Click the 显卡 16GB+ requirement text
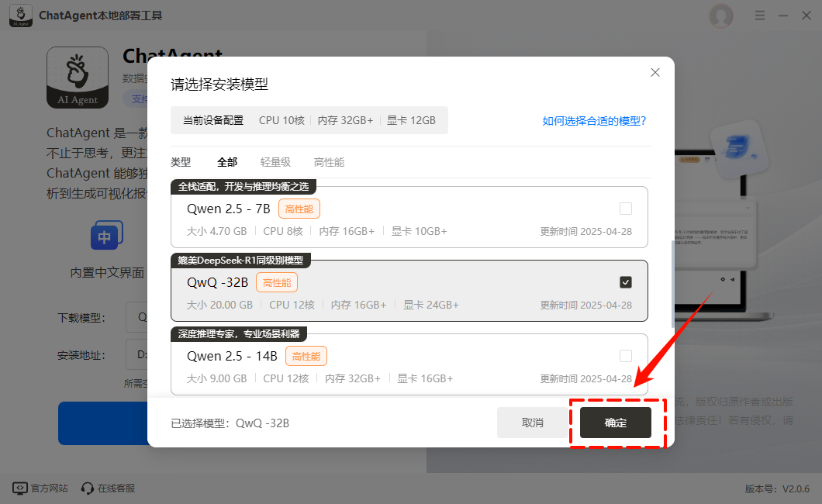The image size is (822, 504). (425, 379)
